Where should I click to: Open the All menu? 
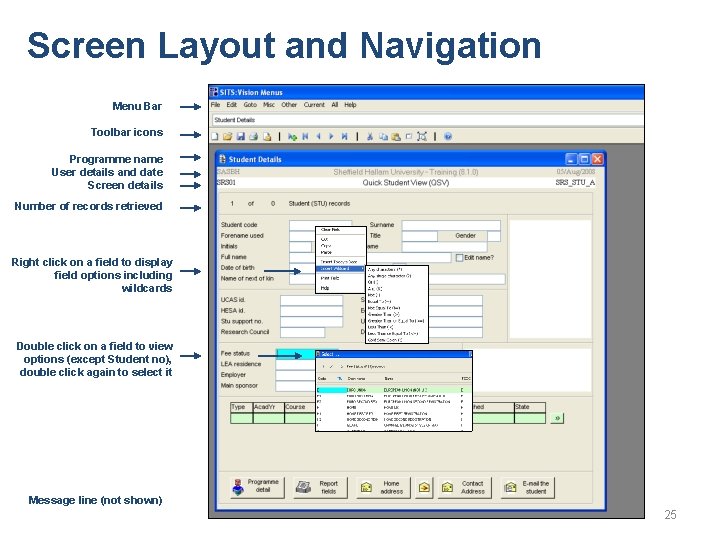(335, 105)
